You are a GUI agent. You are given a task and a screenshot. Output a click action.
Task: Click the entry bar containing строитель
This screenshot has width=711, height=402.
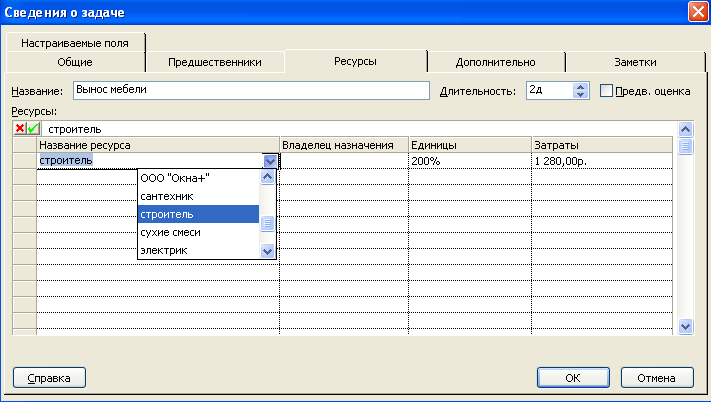[358, 129]
